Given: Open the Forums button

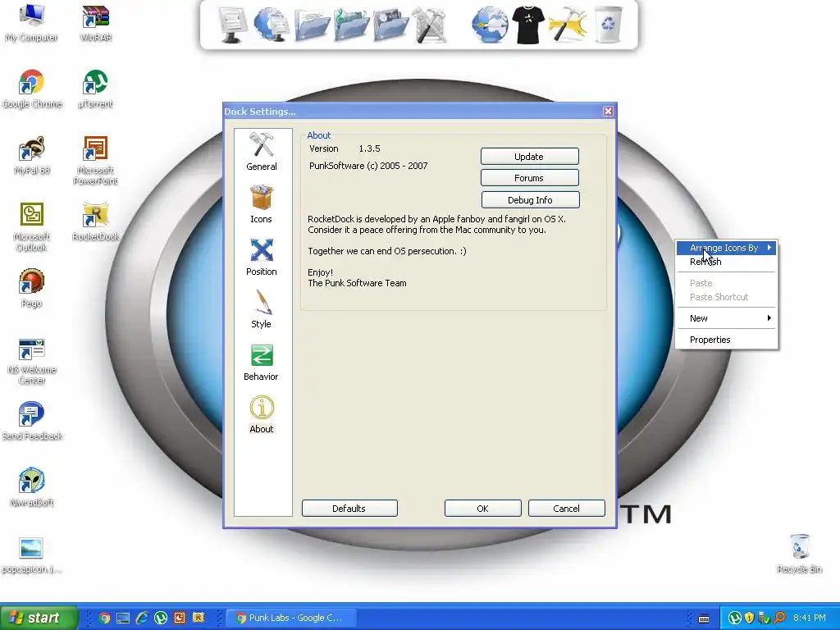Looking at the screenshot, I should click(x=529, y=178).
